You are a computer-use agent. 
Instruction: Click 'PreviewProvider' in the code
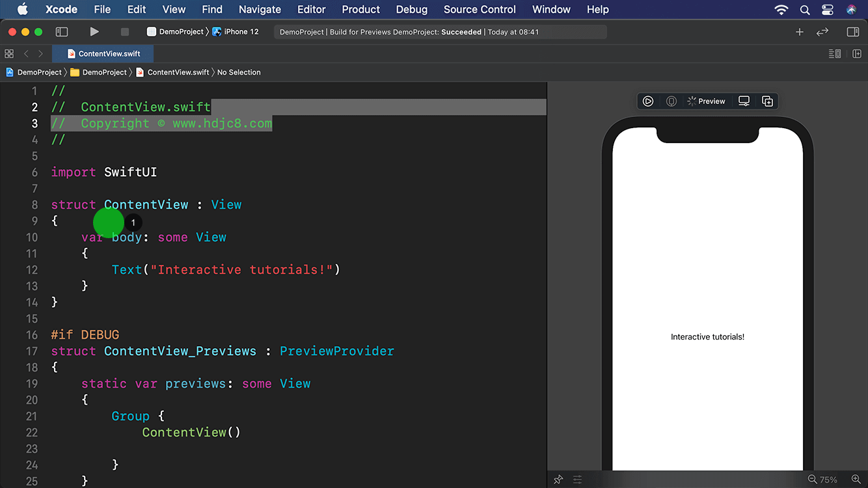point(337,351)
